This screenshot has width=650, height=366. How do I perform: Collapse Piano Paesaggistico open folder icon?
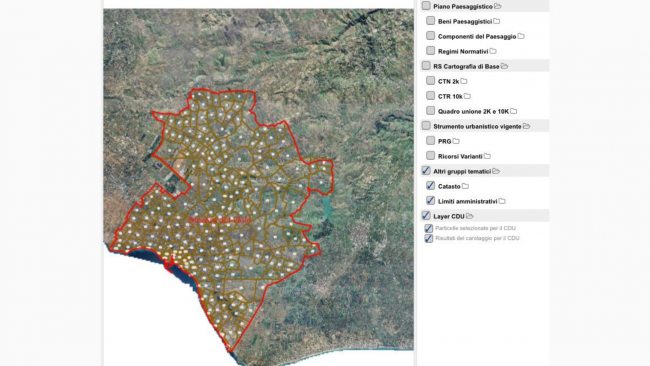pyautogui.click(x=498, y=6)
